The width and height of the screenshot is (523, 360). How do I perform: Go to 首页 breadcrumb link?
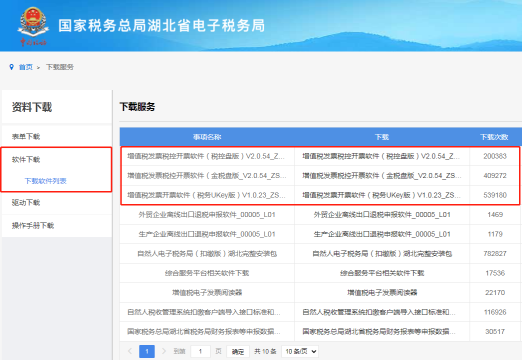(26, 67)
